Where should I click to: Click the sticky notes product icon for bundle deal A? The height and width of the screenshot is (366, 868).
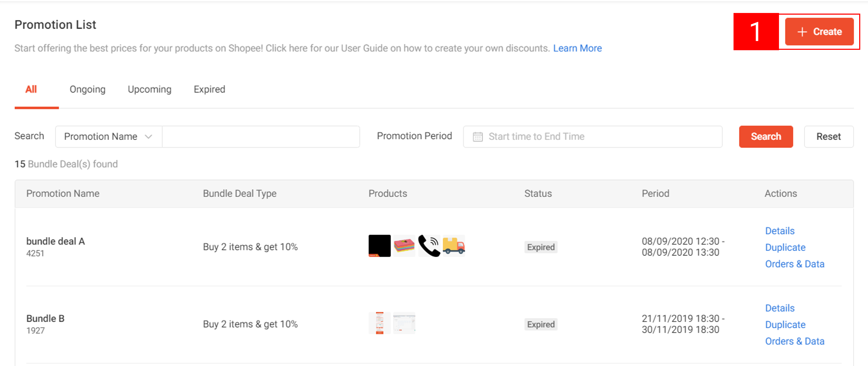(x=404, y=246)
